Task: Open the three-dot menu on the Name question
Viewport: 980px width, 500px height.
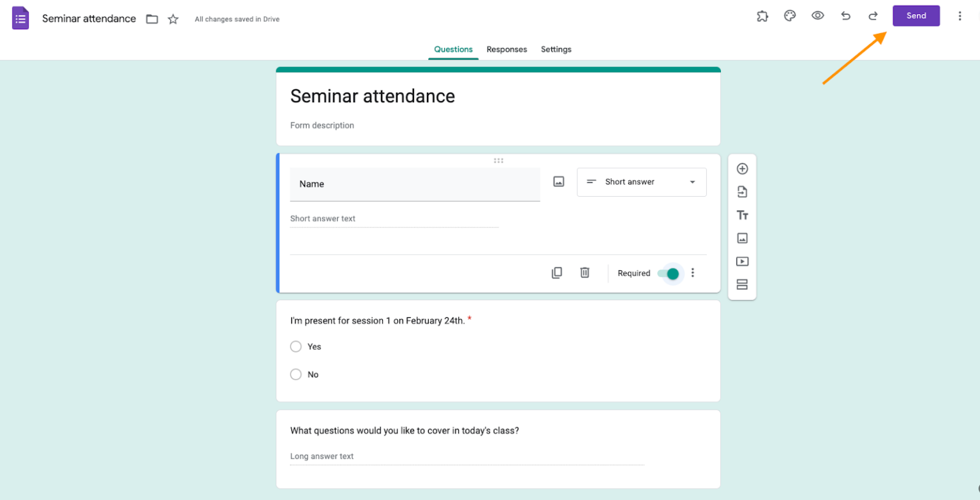Action: tap(693, 273)
